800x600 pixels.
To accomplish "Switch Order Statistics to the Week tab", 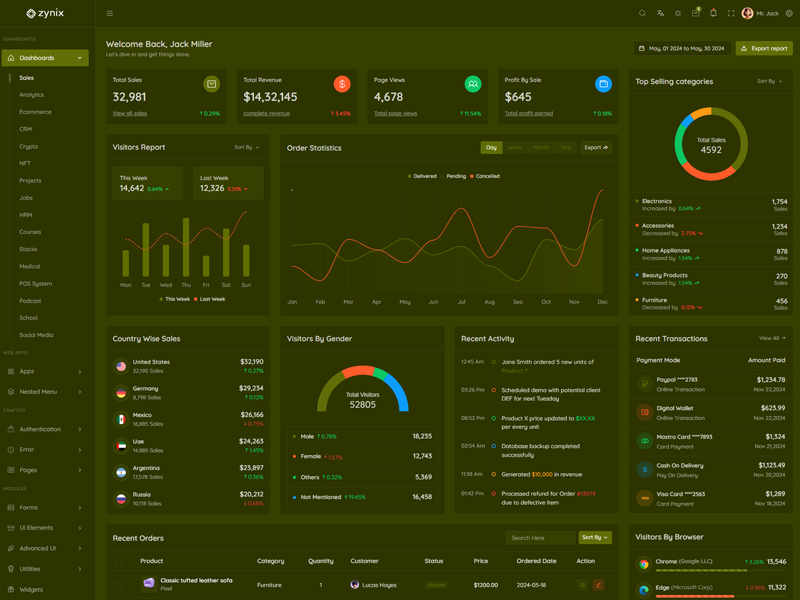I will [515, 148].
